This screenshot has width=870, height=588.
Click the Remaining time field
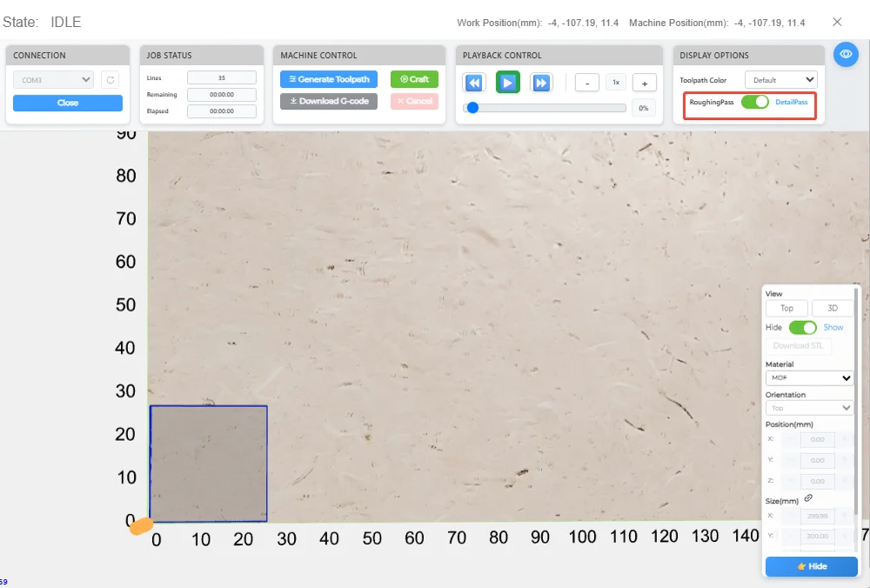[x=221, y=94]
